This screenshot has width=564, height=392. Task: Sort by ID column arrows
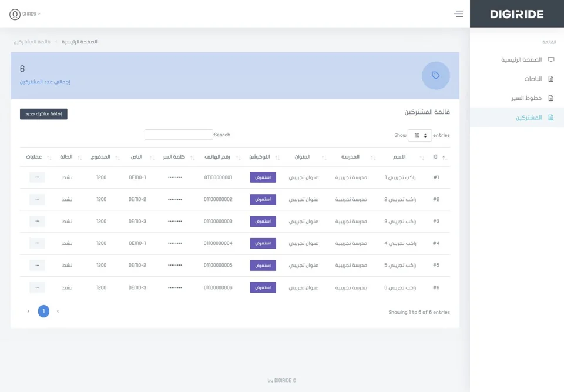click(x=445, y=158)
